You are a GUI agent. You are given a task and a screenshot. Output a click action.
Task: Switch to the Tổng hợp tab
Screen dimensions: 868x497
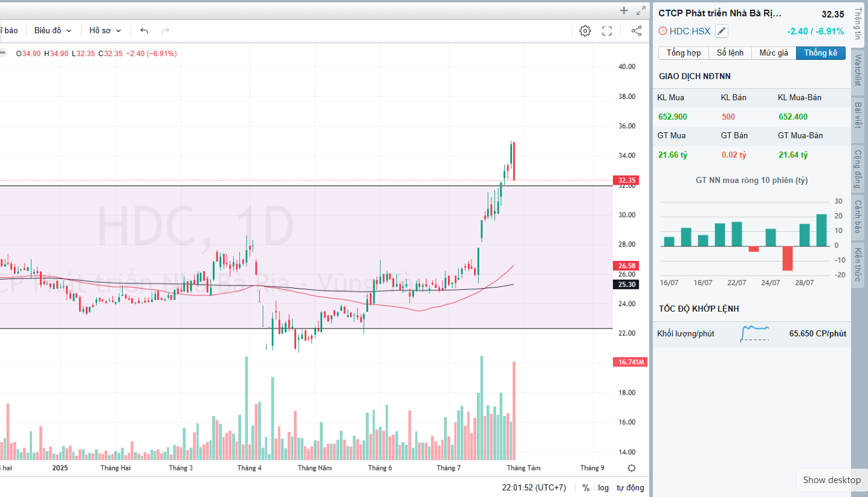(684, 53)
